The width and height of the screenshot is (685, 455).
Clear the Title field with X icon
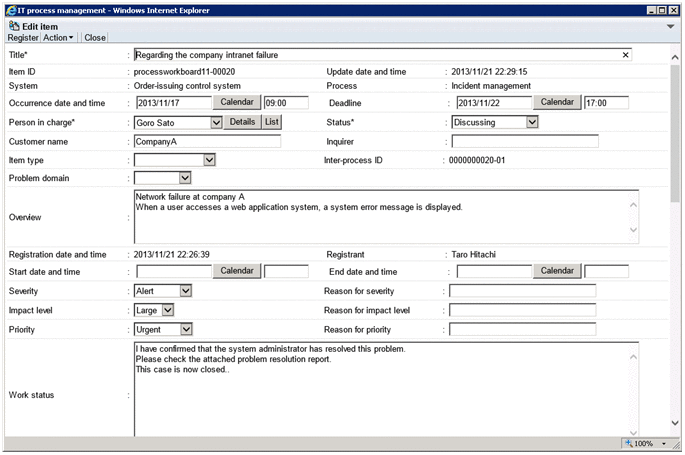(626, 55)
